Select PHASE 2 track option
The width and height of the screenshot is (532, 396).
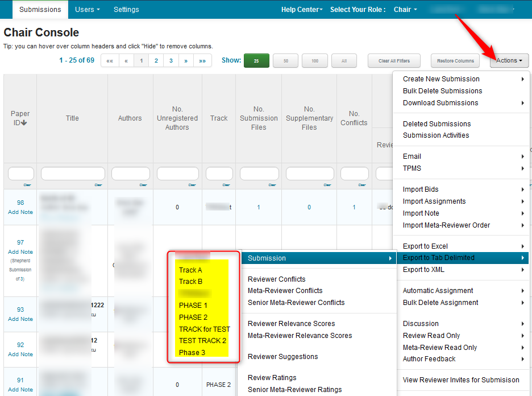pos(193,317)
